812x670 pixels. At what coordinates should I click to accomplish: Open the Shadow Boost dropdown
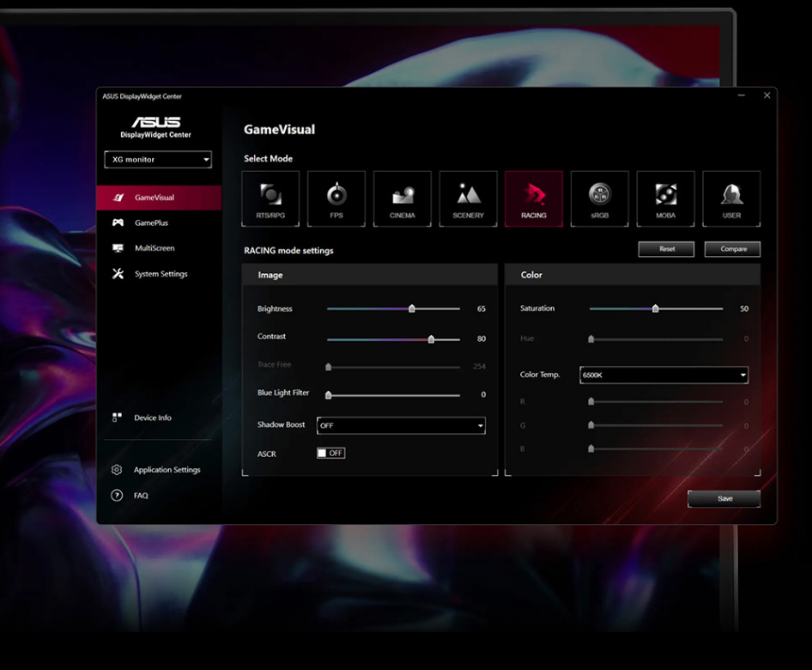pyautogui.click(x=401, y=425)
